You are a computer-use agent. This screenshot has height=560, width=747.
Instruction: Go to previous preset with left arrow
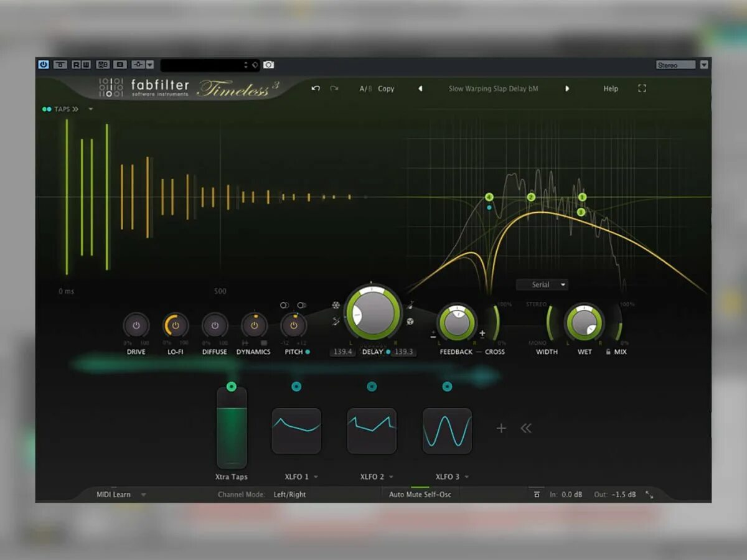pyautogui.click(x=420, y=89)
